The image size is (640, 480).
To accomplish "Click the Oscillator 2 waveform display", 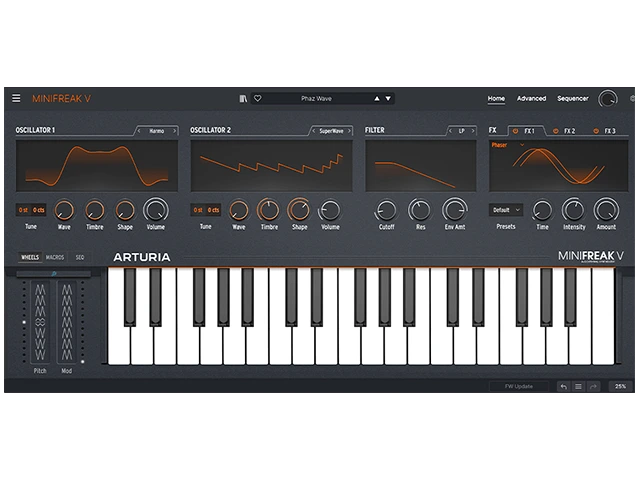I will click(x=271, y=166).
